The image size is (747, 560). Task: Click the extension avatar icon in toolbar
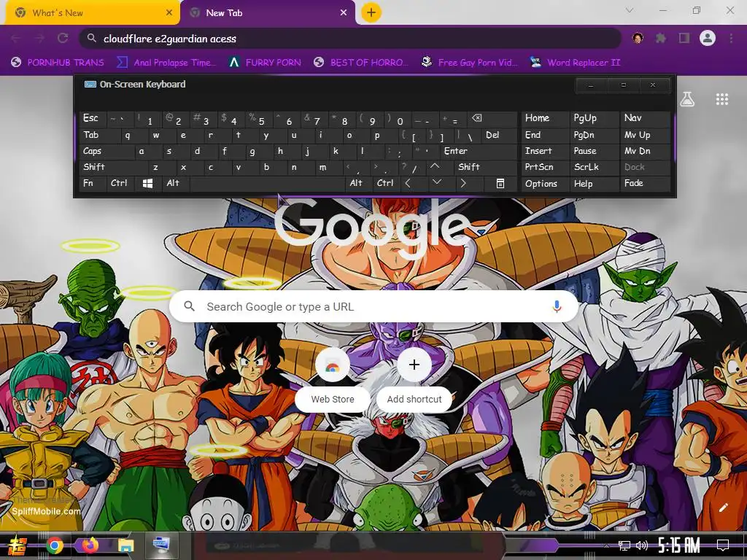tap(638, 38)
